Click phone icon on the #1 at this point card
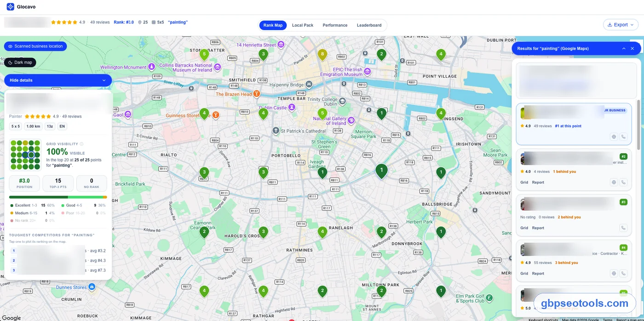Viewport: 644px width, 321px height. (x=623, y=137)
